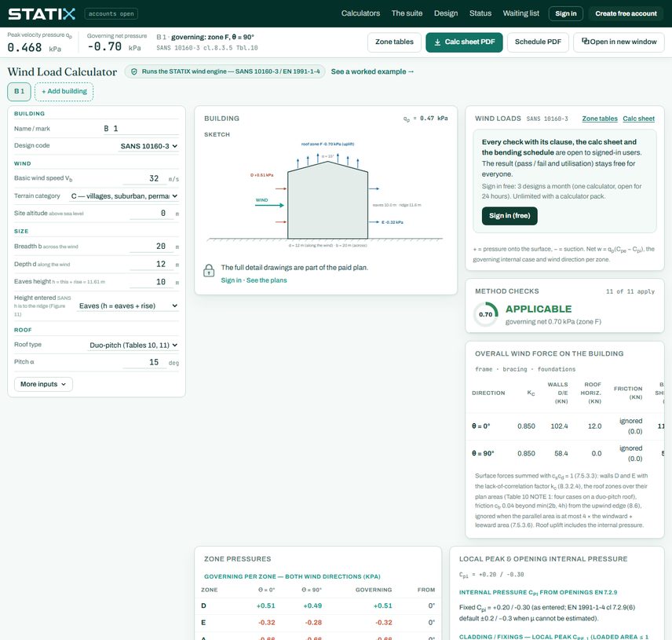This screenshot has width=672, height=640.
Task: Click the Runs the STATIX wind engine badge
Action: [x=225, y=71]
